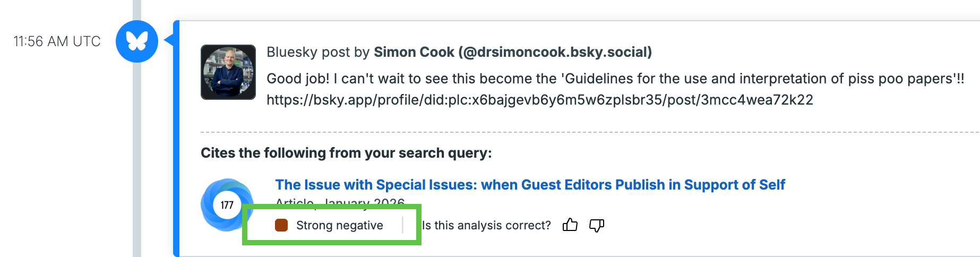Viewport: 980px width, 257px height.
Task: Open the Altmetric donut badge showing 177
Action: [x=226, y=205]
